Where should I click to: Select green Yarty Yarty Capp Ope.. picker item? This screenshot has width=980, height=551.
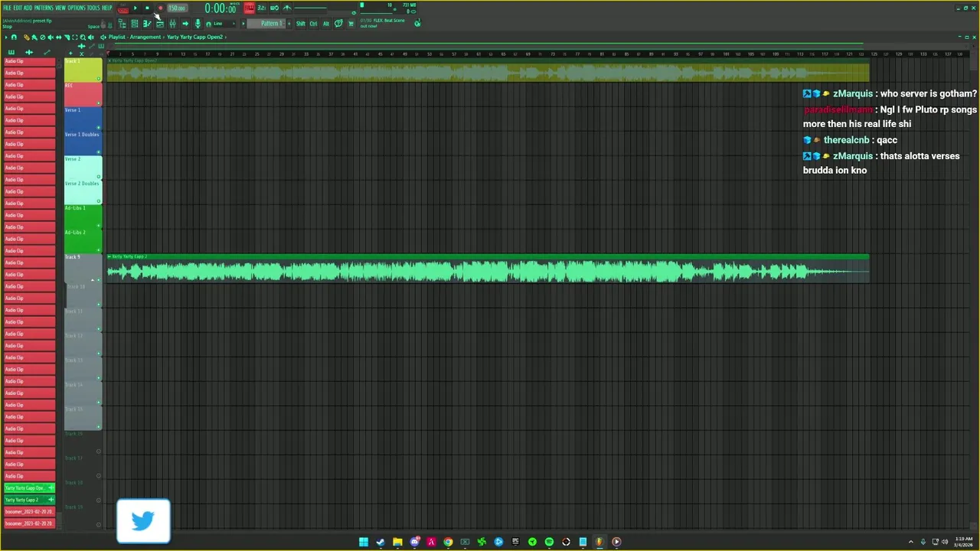click(29, 487)
